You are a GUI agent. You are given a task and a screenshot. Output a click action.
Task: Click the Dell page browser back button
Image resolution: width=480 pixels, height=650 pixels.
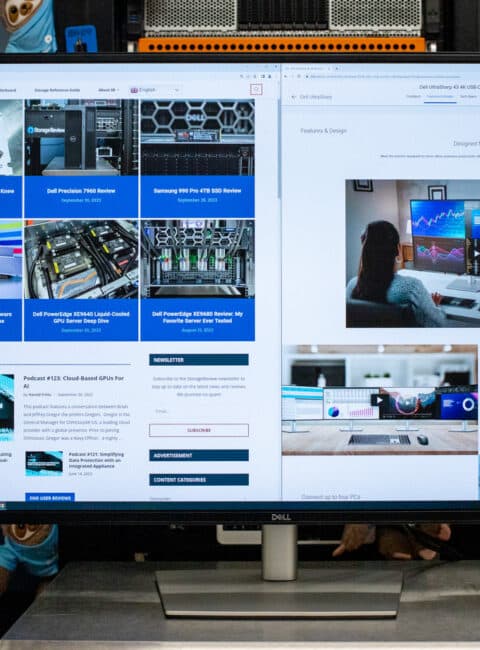(x=285, y=77)
